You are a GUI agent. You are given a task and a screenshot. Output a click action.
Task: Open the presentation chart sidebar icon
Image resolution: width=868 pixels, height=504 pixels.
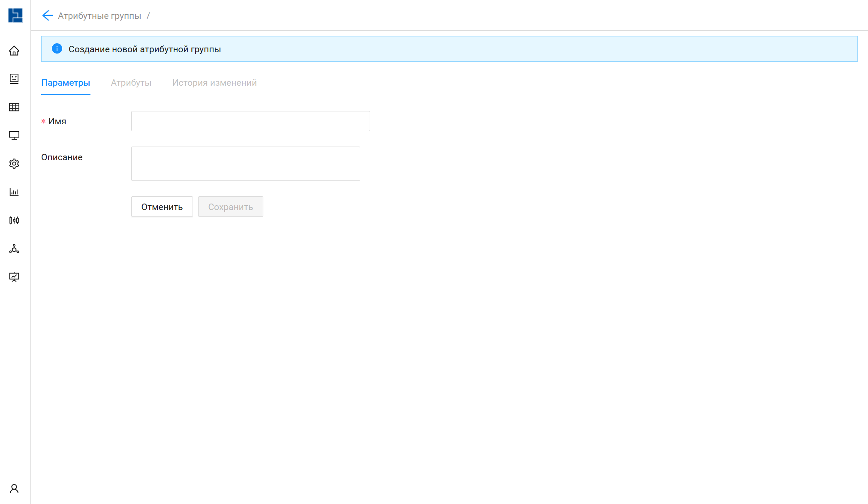(14, 277)
